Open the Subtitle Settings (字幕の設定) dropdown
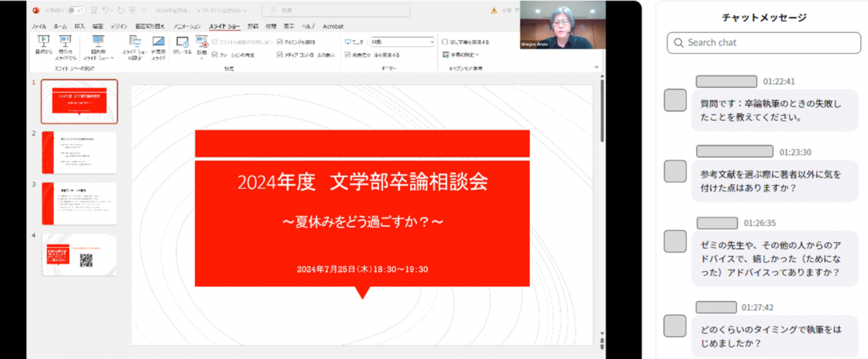Viewport: 868px width, 359px height. [464, 55]
